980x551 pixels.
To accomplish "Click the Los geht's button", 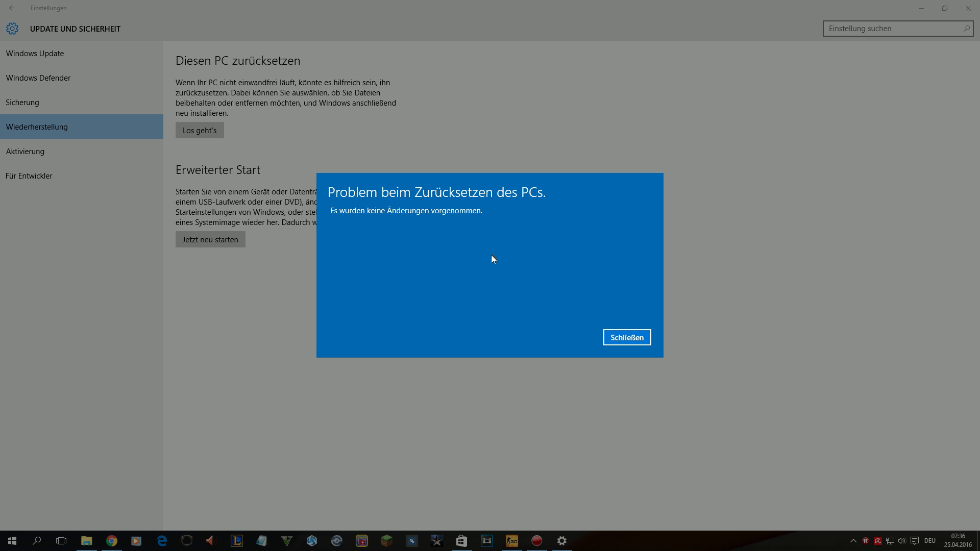I will (x=200, y=130).
